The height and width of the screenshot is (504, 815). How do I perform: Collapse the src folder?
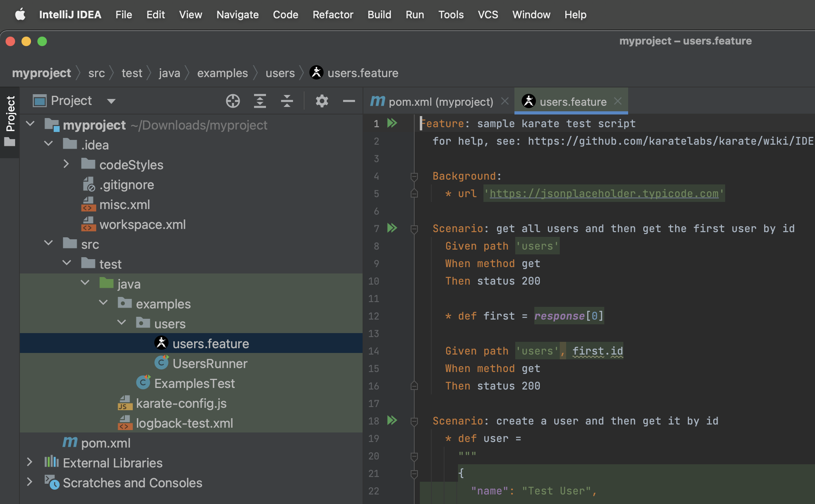[x=49, y=243]
